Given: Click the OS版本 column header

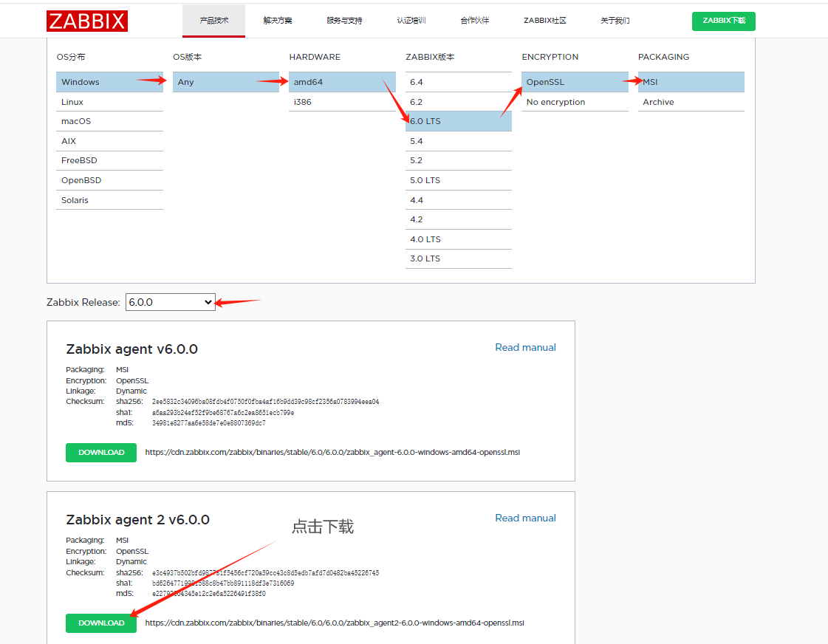Looking at the screenshot, I should (187, 57).
